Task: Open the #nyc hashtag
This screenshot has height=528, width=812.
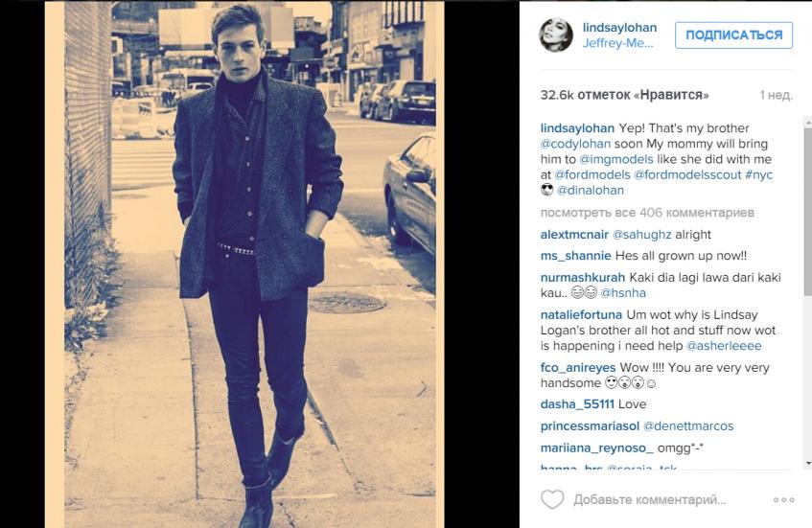Action: (x=758, y=175)
